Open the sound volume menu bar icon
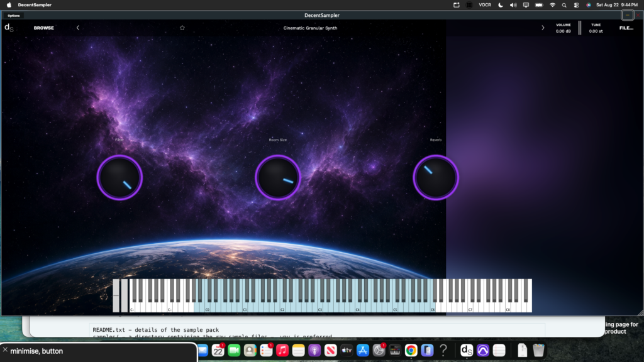This screenshot has width=644, height=362. (x=513, y=5)
